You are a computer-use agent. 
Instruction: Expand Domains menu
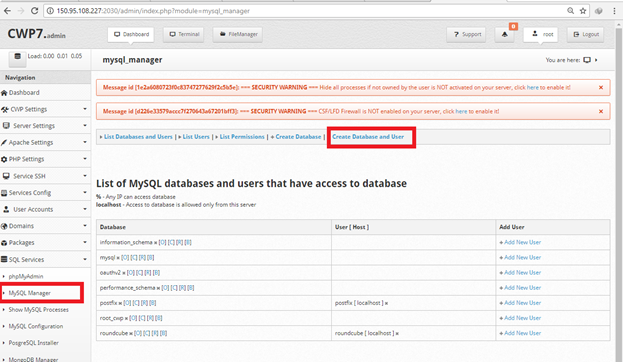click(45, 226)
